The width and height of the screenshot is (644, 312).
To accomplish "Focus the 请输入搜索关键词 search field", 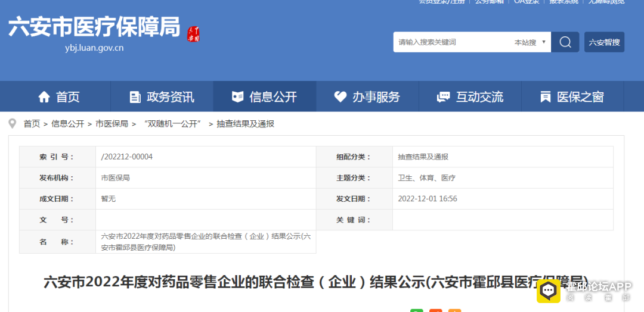I will pos(451,42).
